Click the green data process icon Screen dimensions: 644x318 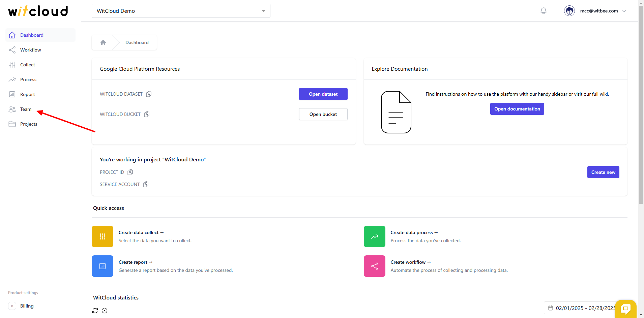[x=375, y=236]
